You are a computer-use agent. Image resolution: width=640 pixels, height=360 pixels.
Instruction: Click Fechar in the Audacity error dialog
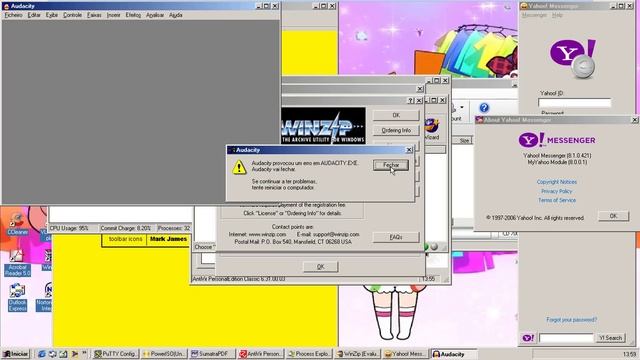(x=391, y=165)
